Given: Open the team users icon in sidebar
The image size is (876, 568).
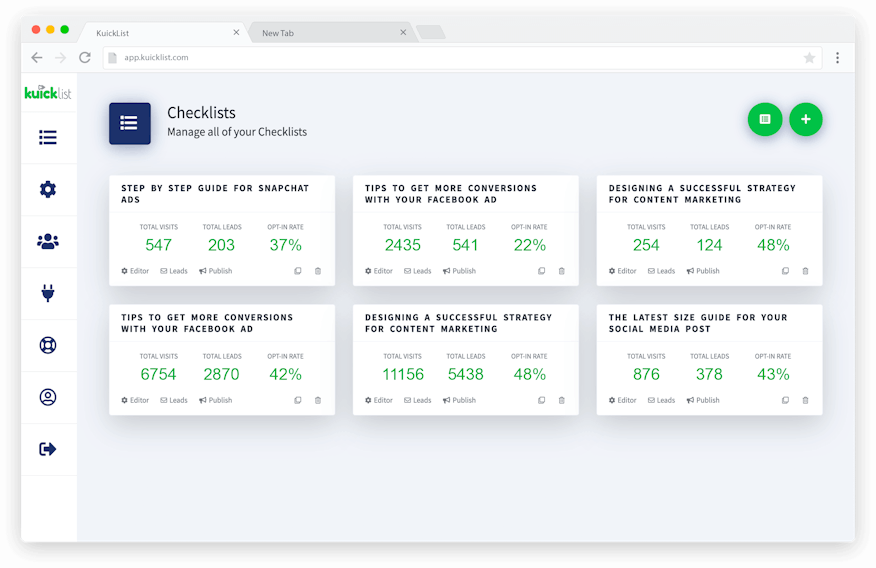Looking at the screenshot, I should coord(48,241).
